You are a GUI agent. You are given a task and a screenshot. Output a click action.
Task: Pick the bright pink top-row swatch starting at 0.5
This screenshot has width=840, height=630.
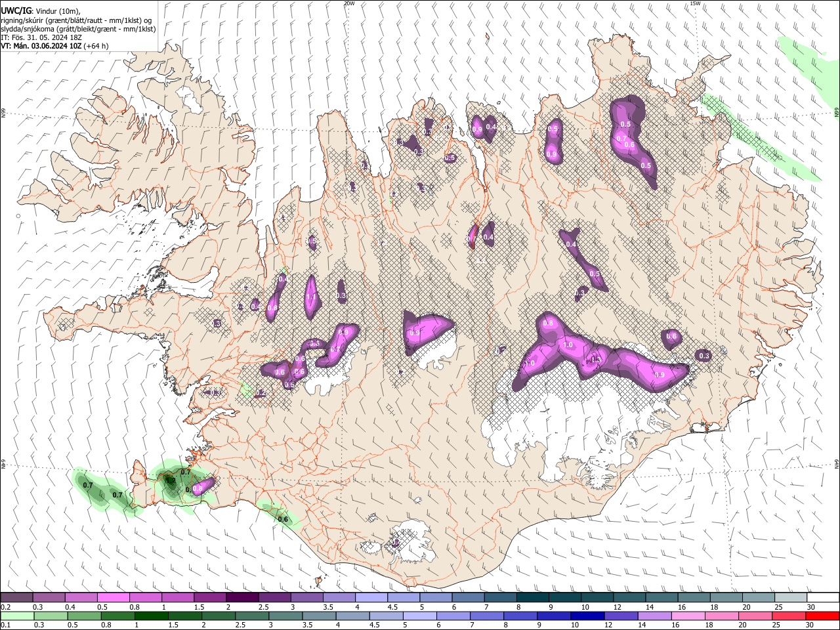tap(114, 598)
